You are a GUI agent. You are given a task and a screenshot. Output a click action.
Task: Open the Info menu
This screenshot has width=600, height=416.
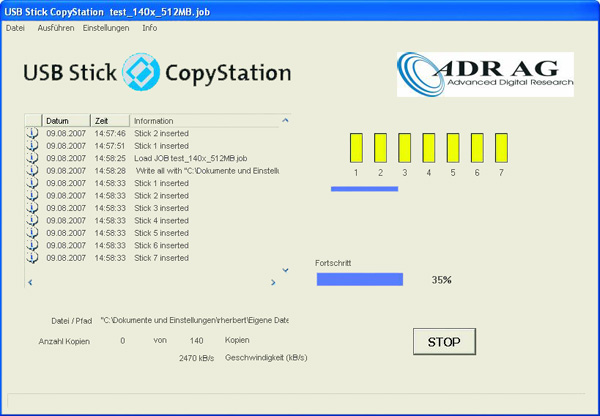[150, 28]
